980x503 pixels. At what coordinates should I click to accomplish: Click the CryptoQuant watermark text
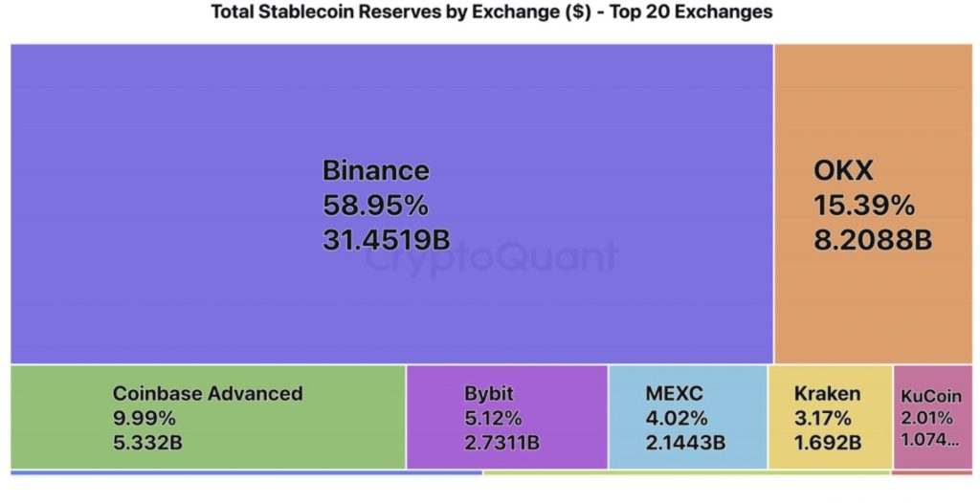pos(492,257)
